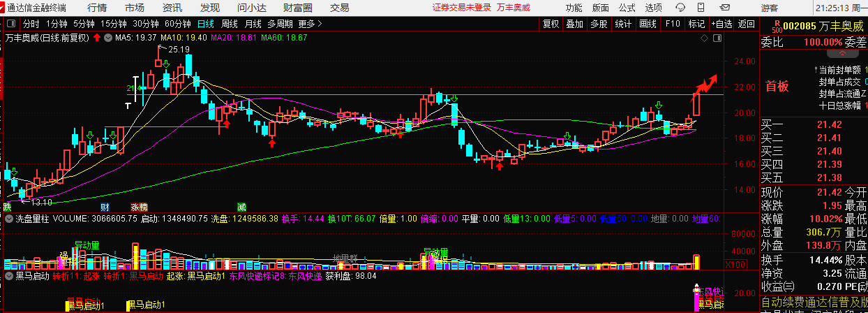Screen dimensions: 868x313
Task: Switch to 月线 monthly tab
Action: coord(253,23)
